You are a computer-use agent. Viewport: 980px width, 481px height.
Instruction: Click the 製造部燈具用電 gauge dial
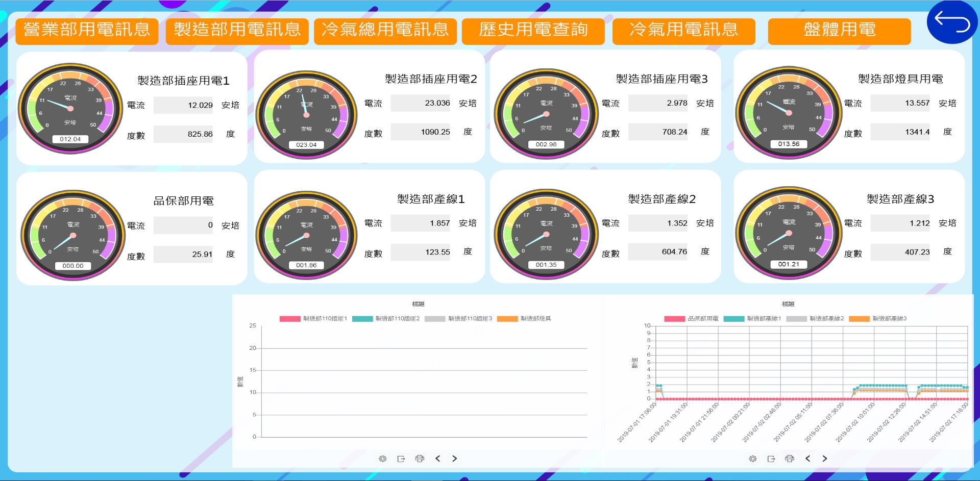tap(789, 112)
